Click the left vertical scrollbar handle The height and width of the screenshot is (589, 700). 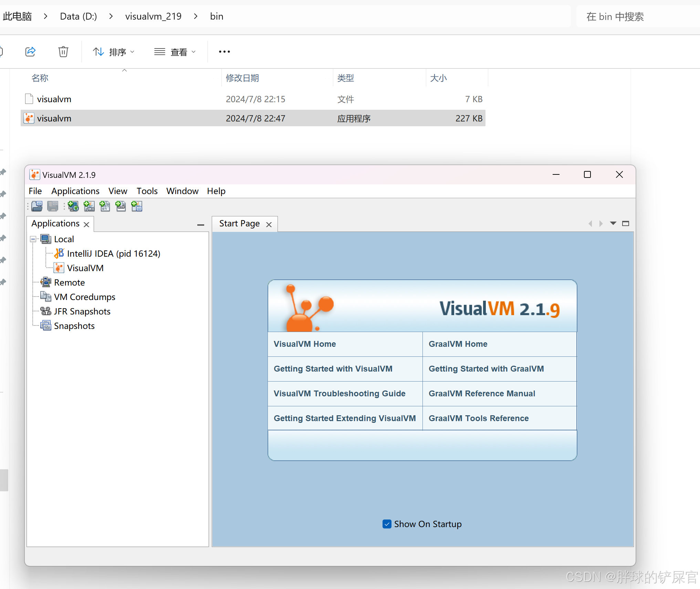4,481
